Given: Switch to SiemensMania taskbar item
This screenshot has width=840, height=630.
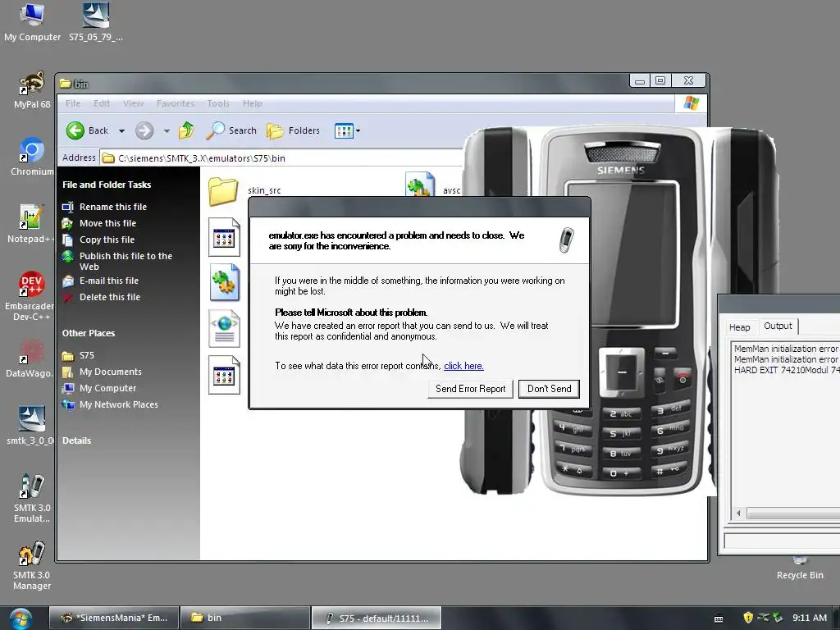Looking at the screenshot, I should click(113, 619).
